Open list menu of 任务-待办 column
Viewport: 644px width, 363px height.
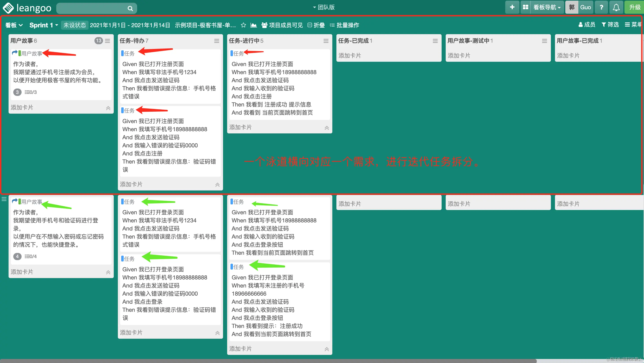pyautogui.click(x=217, y=41)
